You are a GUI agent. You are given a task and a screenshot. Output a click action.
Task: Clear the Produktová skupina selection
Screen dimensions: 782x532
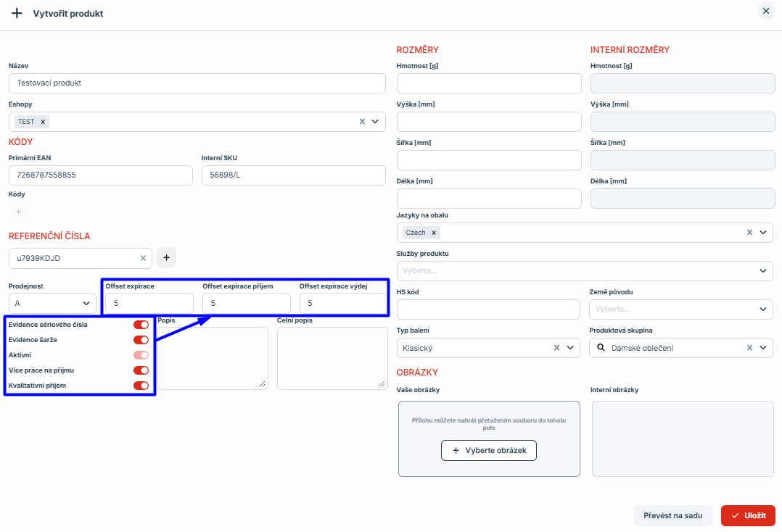[x=750, y=348]
